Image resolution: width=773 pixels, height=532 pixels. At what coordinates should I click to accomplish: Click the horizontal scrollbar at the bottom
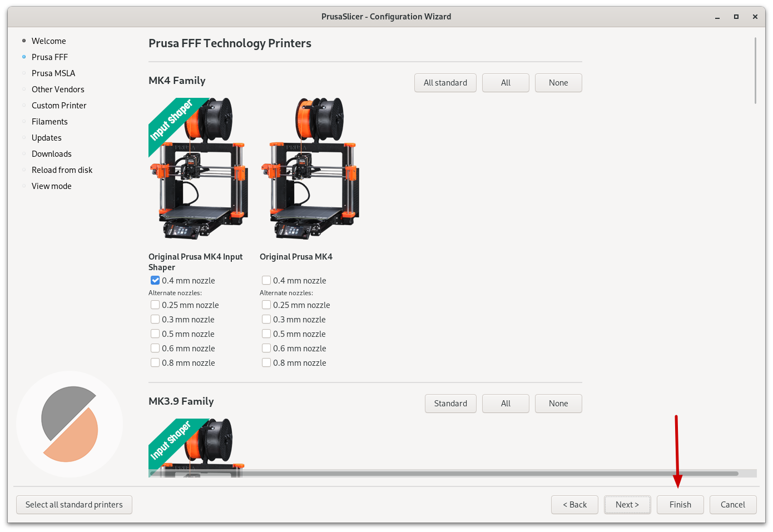444,474
